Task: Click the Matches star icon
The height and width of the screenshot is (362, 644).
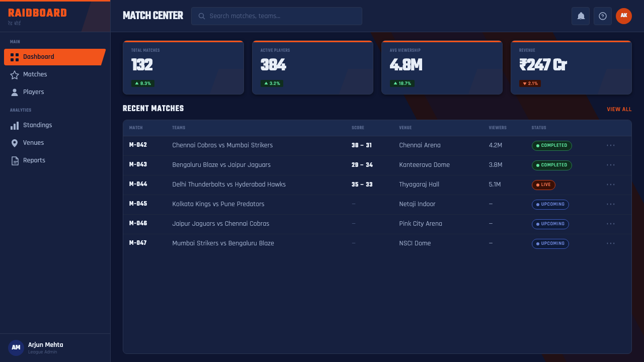Action: pos(15,75)
